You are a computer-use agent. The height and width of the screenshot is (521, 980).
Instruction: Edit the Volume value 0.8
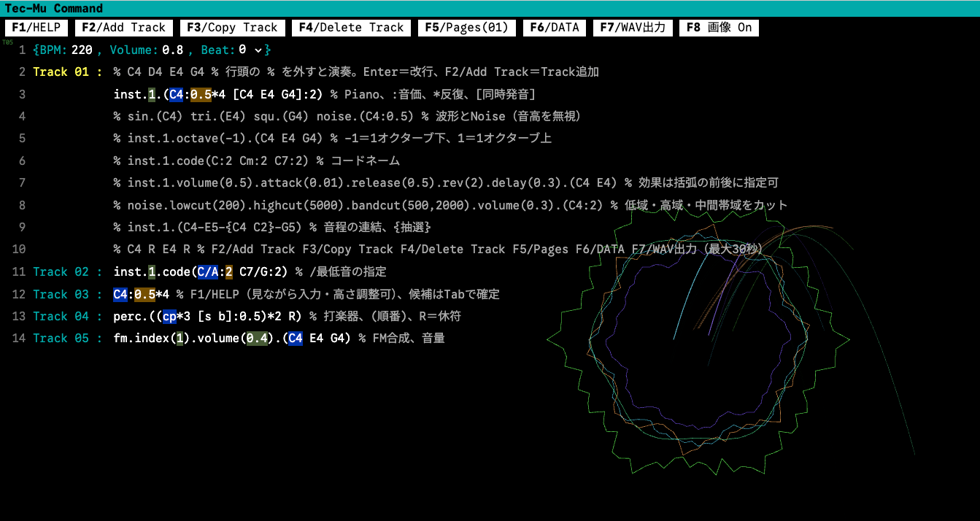[172, 50]
